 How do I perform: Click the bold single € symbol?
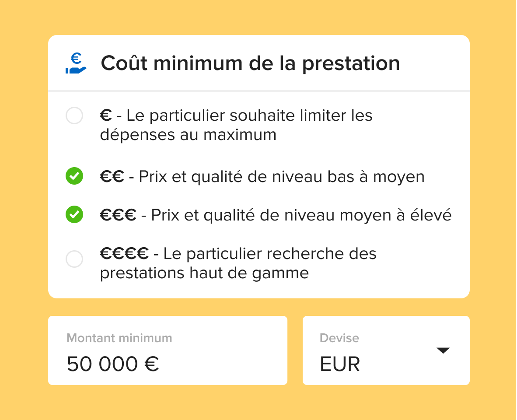[x=106, y=116]
